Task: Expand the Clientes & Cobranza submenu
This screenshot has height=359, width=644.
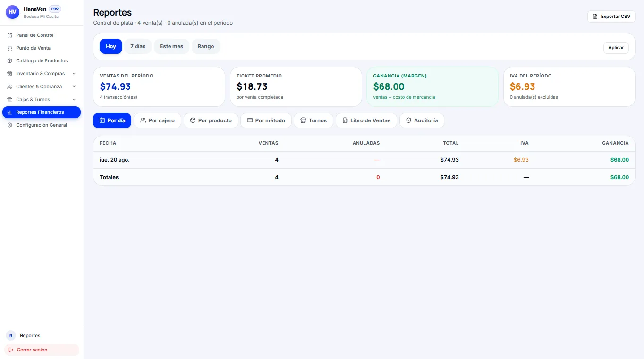Action: [42, 87]
